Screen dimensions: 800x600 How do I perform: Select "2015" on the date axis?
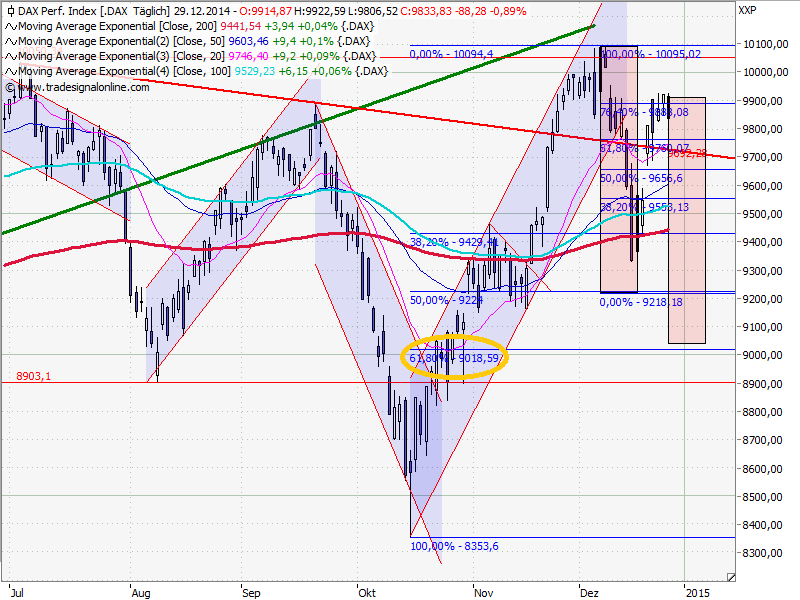click(699, 592)
